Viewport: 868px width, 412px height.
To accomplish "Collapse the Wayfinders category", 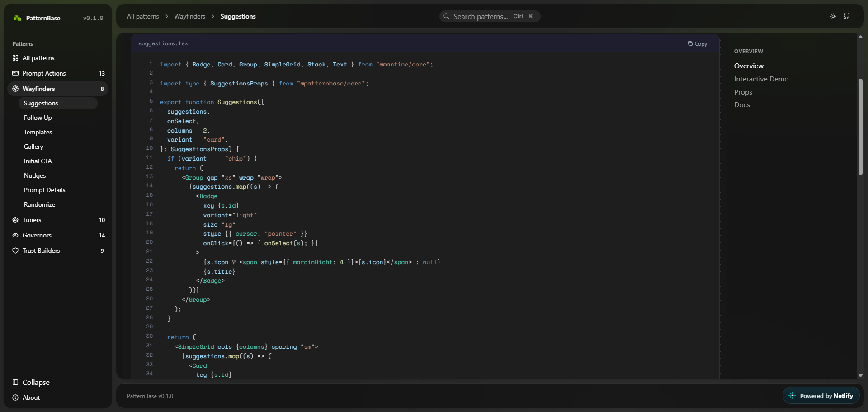I will [x=58, y=89].
